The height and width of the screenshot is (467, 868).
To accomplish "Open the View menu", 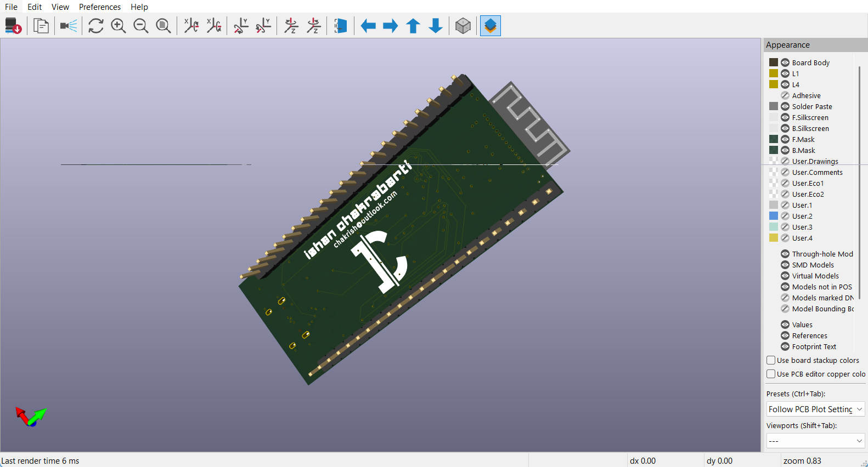I will coord(60,7).
